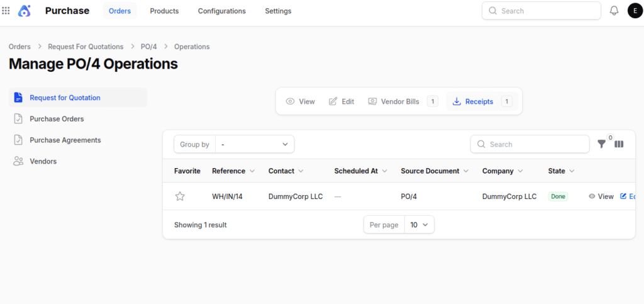Switch to the Vendor Bills tab
The image size is (644, 304).
(403, 101)
